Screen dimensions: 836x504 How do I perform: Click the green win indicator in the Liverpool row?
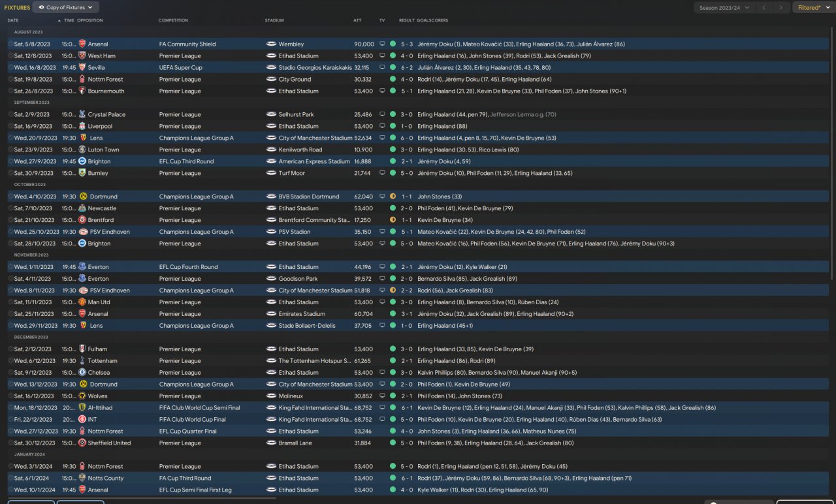393,127
